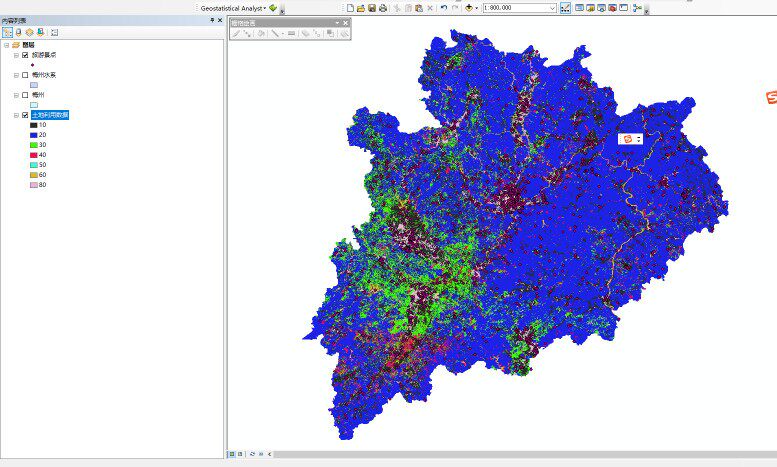Click the Print icon in toolbar
Viewport: 777px width, 467px height.
[383, 8]
